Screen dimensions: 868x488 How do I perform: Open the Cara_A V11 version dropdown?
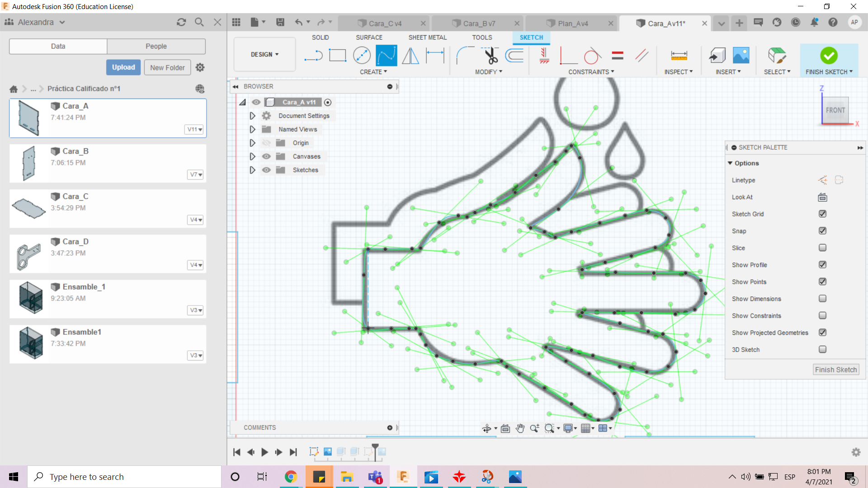tap(195, 129)
